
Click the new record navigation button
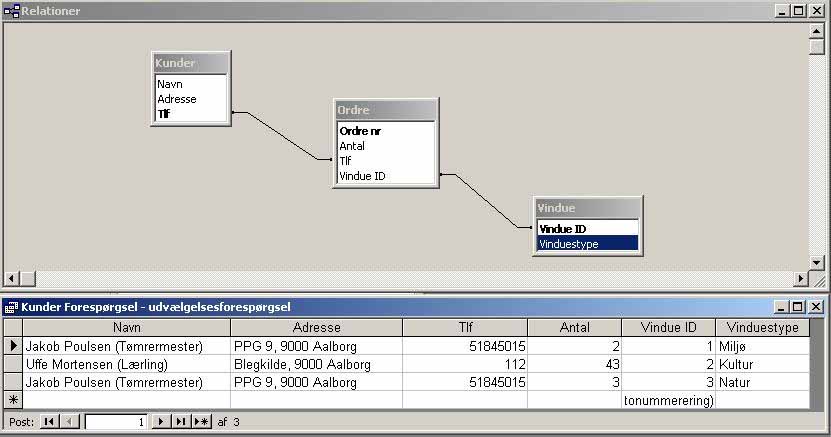(x=202, y=422)
